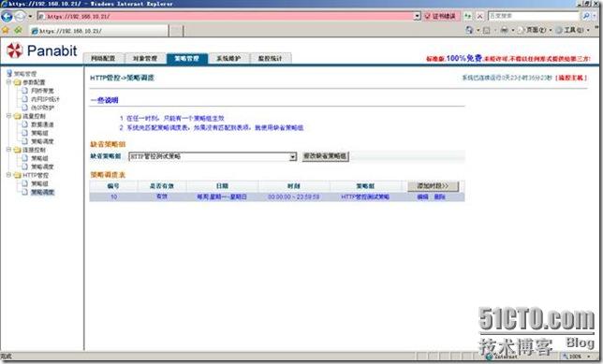
Task: Click the Panabit logo
Action: tap(41, 51)
